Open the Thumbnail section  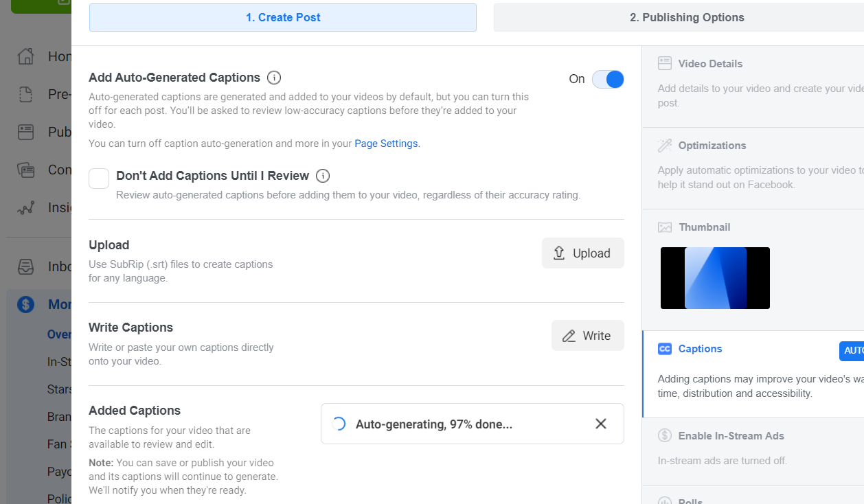pos(753,270)
